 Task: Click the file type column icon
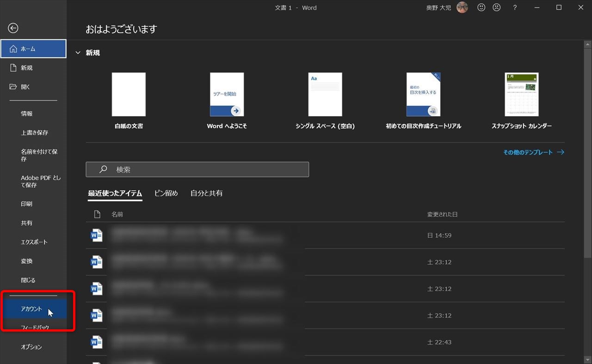[97, 215]
